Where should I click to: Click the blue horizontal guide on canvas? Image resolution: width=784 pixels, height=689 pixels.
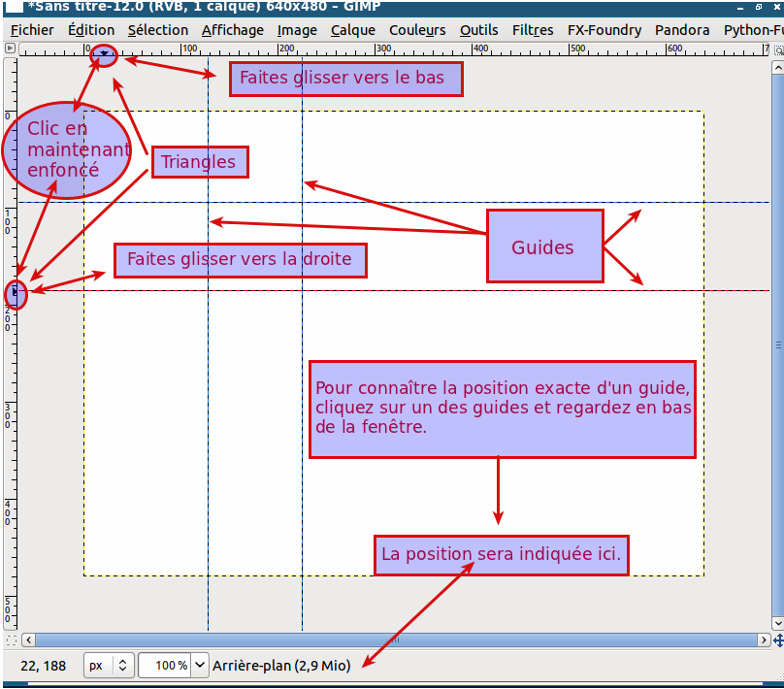437,203
